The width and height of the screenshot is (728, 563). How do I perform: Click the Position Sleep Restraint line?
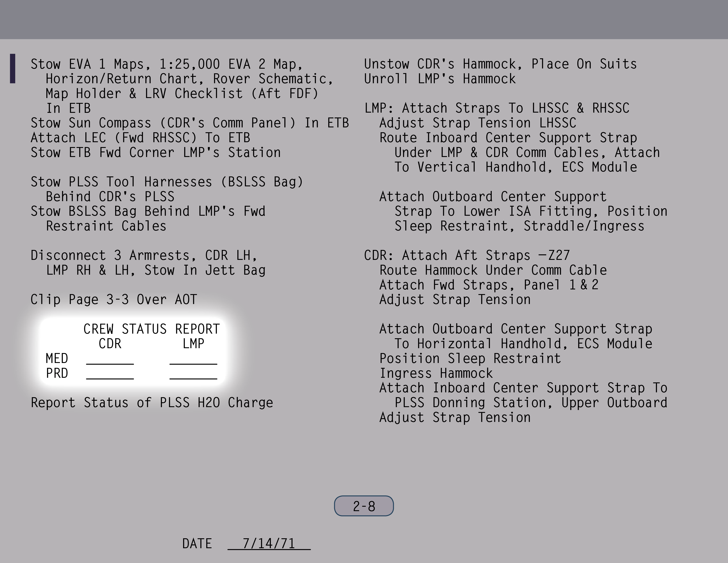click(470, 359)
